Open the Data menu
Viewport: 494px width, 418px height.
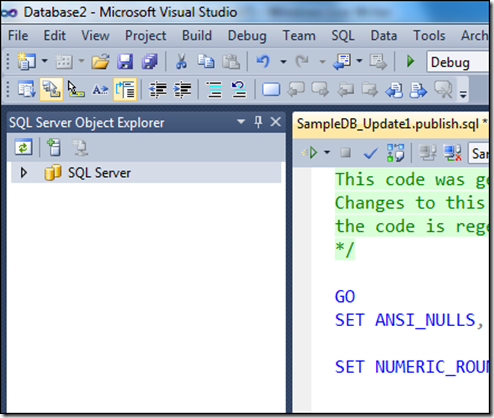click(x=384, y=36)
